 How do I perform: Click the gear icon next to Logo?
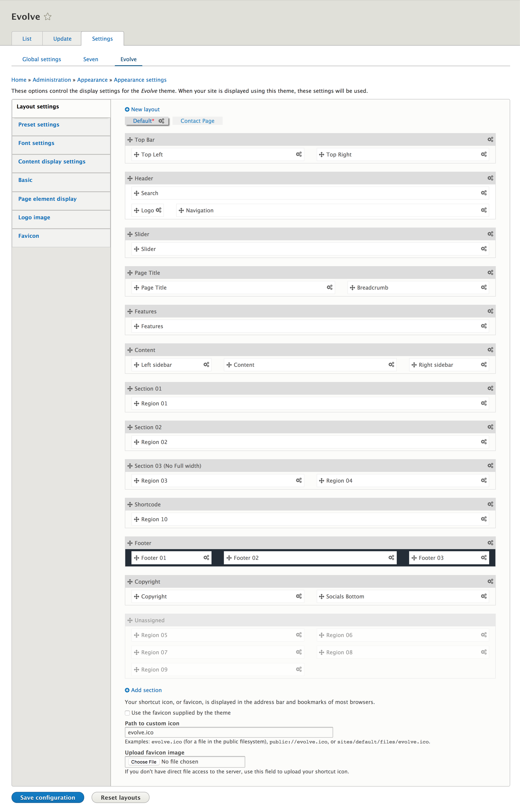[x=158, y=210]
